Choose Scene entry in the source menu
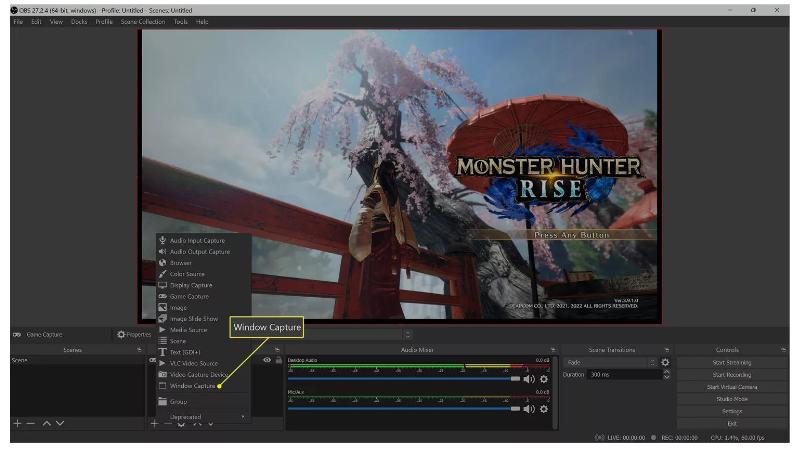 coord(203,341)
